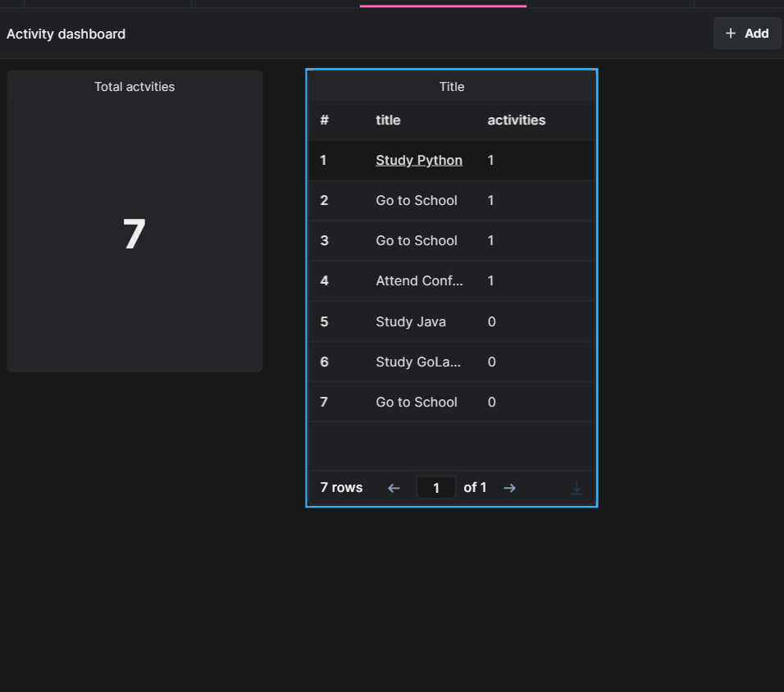Select Go to School in row 3

click(x=417, y=240)
